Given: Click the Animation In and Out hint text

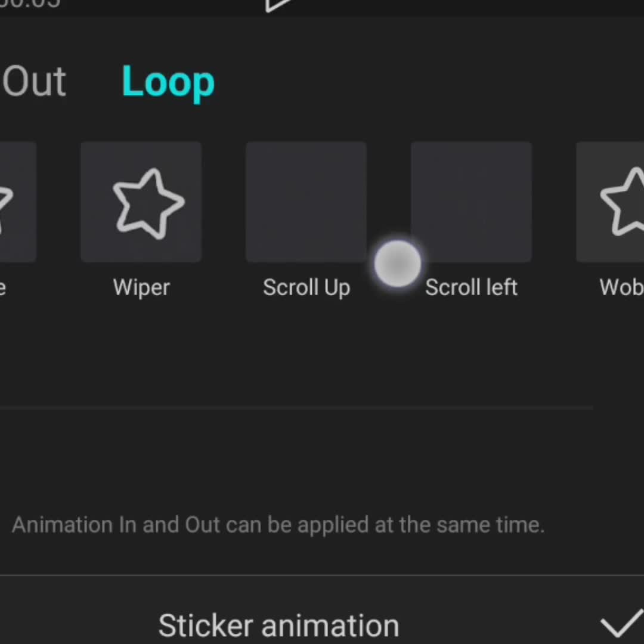Looking at the screenshot, I should tap(278, 525).
